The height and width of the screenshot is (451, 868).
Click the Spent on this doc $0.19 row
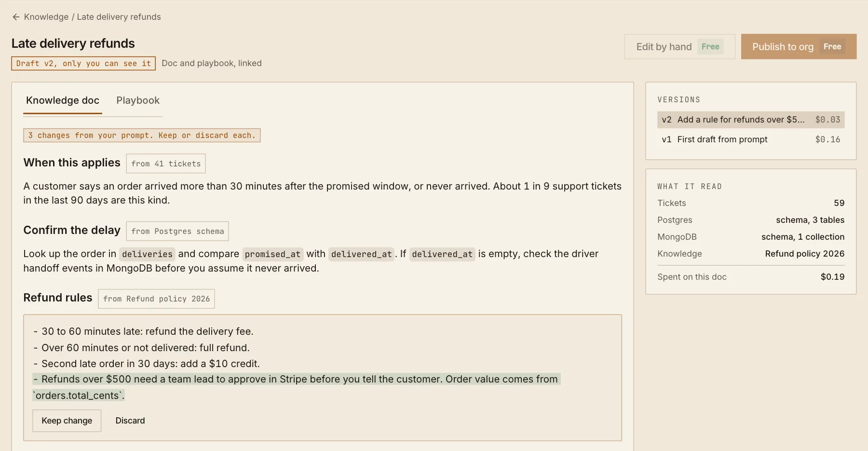tap(751, 277)
